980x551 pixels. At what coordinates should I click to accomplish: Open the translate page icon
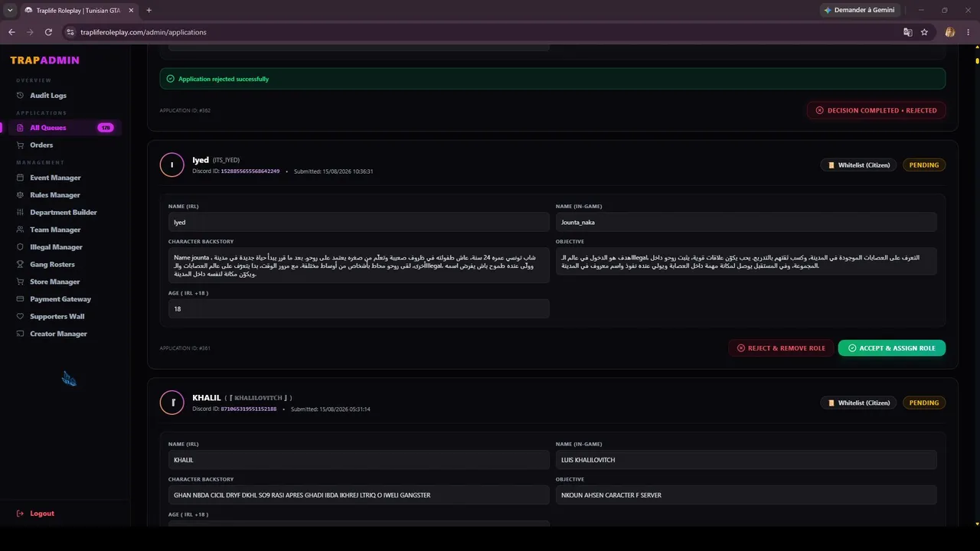click(x=907, y=32)
